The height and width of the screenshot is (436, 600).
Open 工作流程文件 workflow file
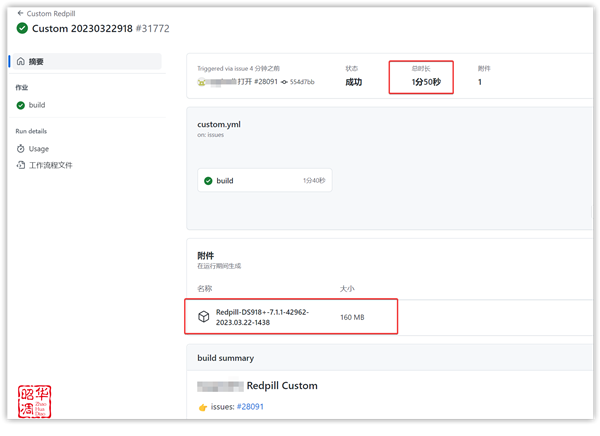51,165
